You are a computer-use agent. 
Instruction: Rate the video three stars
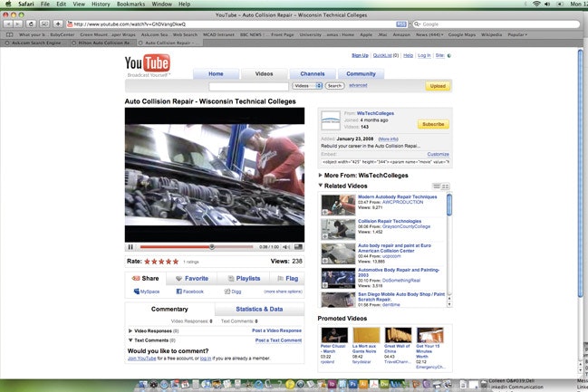click(161, 262)
